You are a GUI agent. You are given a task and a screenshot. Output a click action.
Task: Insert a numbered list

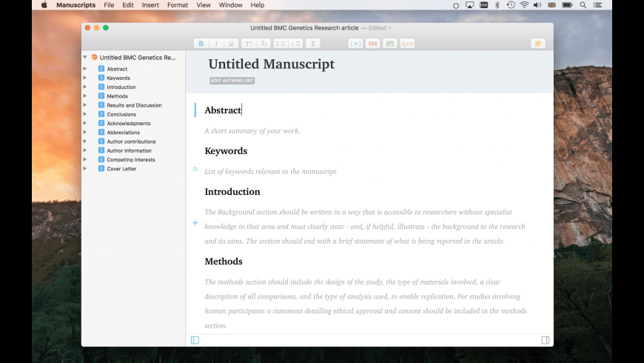295,44
